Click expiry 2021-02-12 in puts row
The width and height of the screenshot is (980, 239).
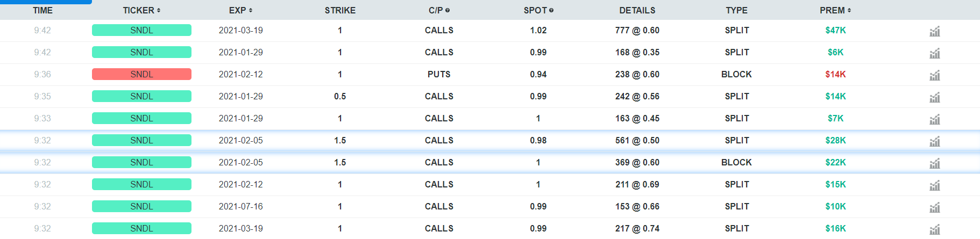point(240,74)
